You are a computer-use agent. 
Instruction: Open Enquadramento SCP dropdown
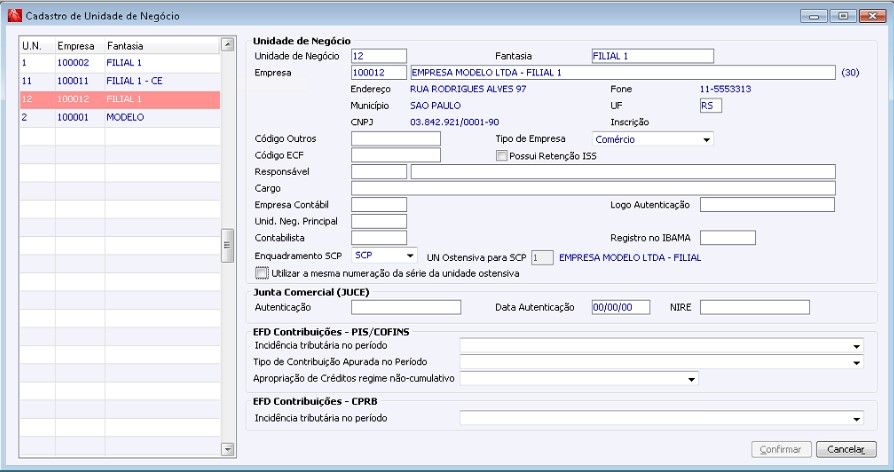(x=384, y=255)
